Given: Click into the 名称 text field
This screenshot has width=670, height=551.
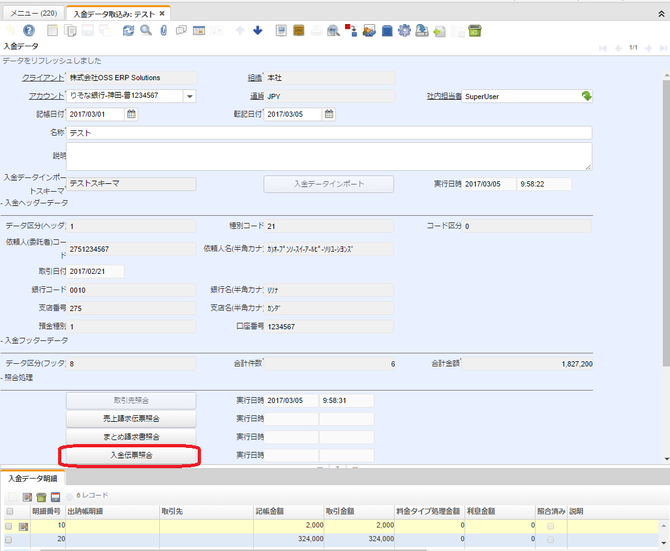Looking at the screenshot, I should pos(329,132).
